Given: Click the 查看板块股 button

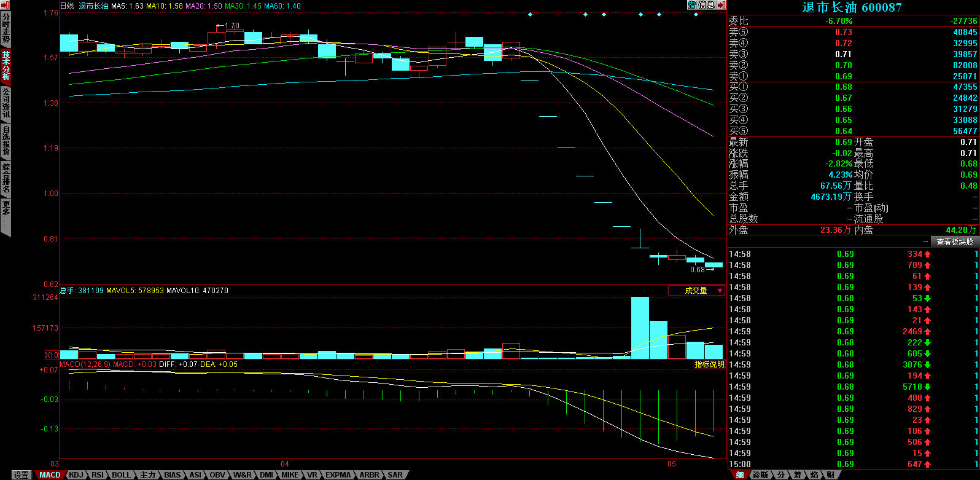Looking at the screenshot, I should tap(954, 242).
